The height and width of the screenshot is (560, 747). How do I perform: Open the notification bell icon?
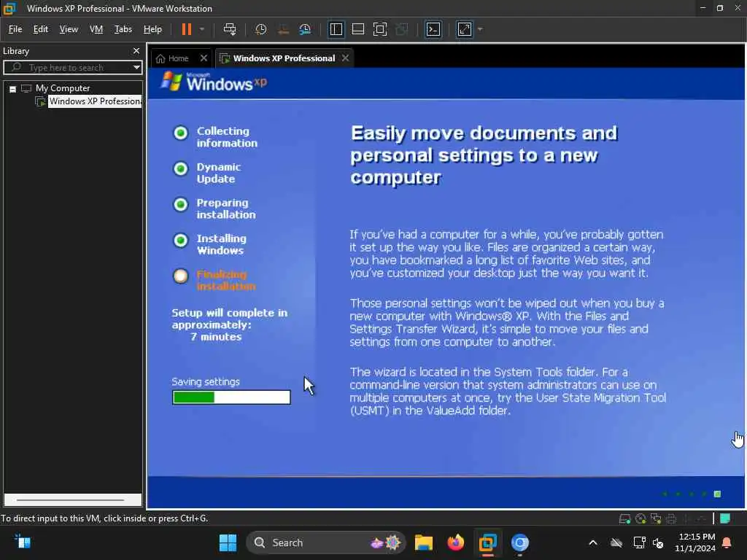click(x=727, y=542)
